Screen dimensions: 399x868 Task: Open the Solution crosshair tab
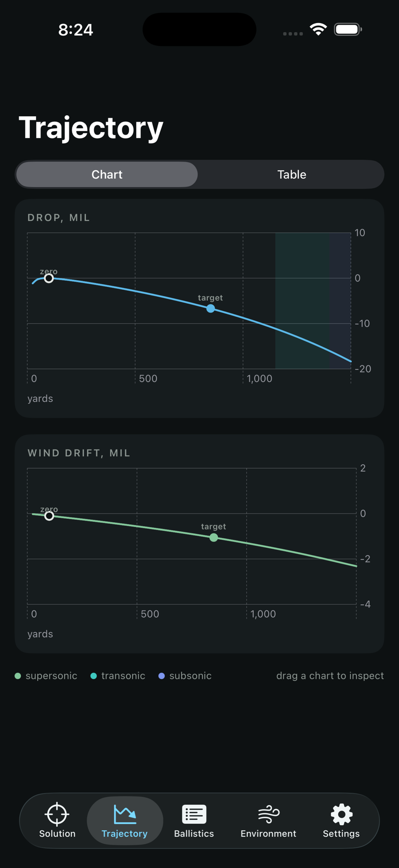click(57, 820)
